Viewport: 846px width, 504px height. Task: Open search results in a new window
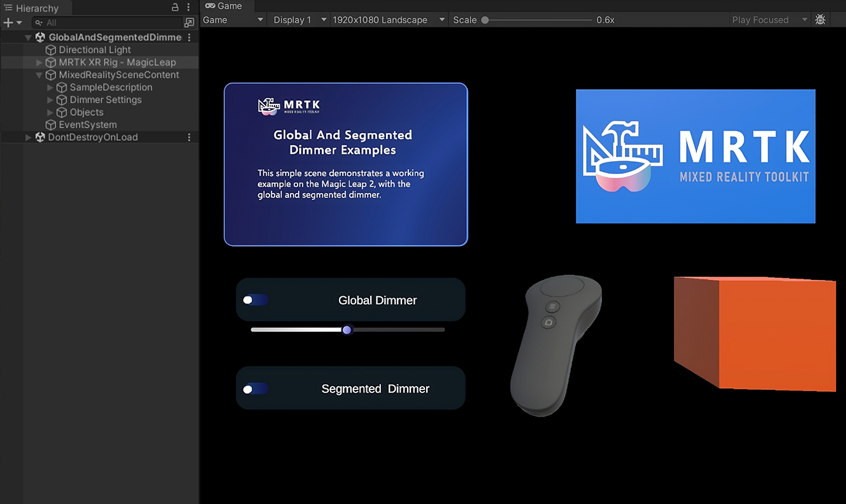(189, 22)
